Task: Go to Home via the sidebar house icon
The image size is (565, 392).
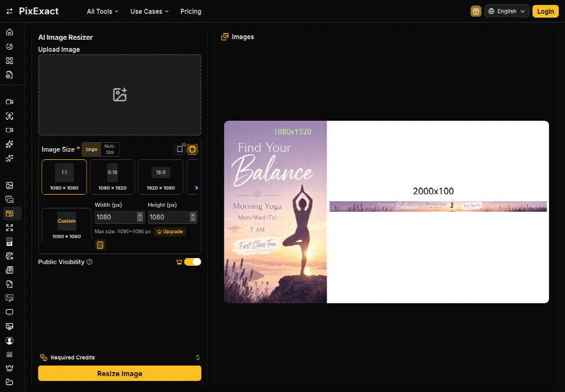Action: coord(9,32)
